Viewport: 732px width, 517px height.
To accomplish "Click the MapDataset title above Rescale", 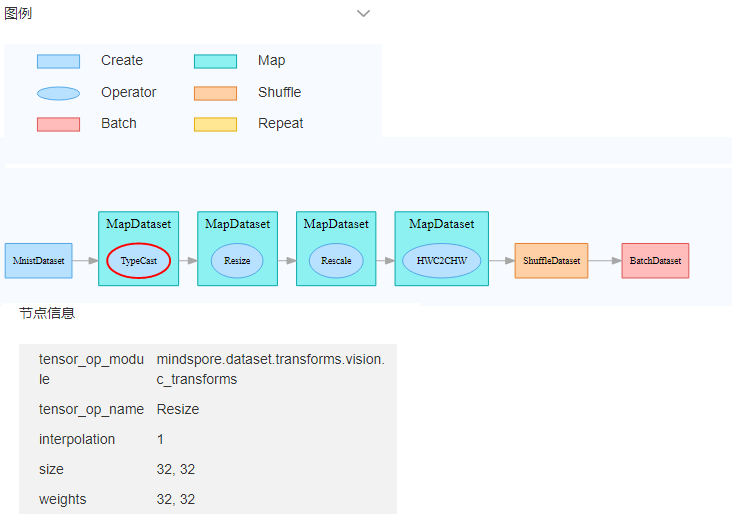I will pyautogui.click(x=336, y=224).
